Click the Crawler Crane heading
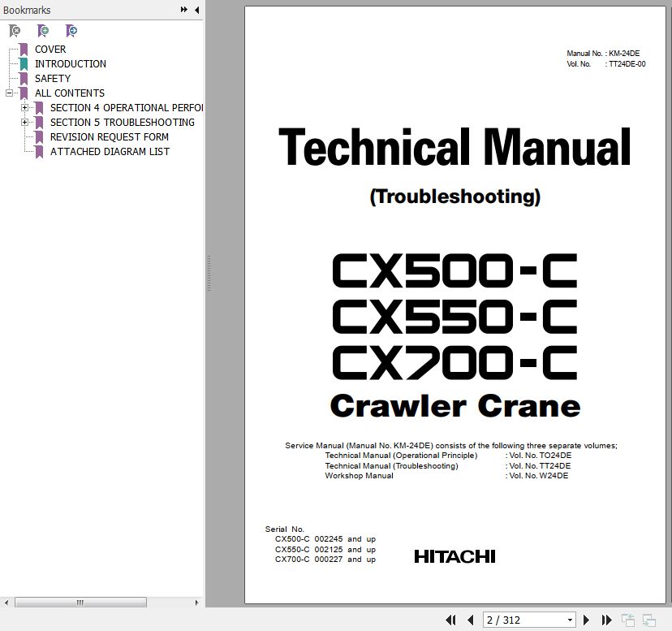 tap(455, 406)
